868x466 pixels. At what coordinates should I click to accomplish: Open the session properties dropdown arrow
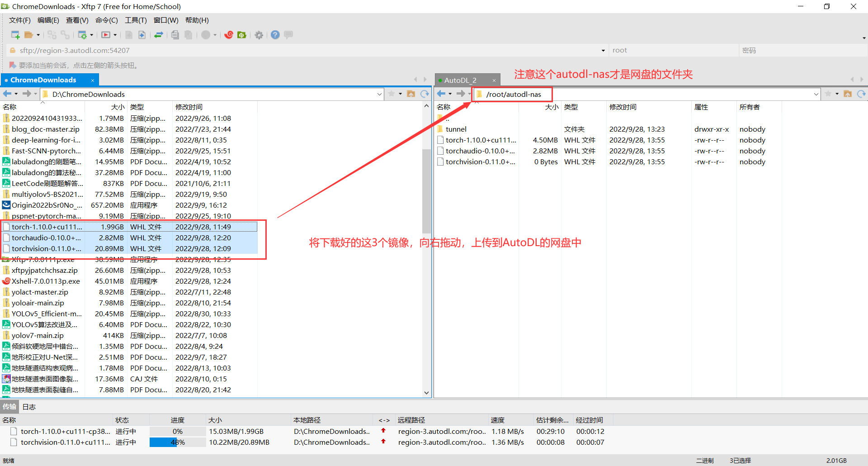tap(92, 35)
